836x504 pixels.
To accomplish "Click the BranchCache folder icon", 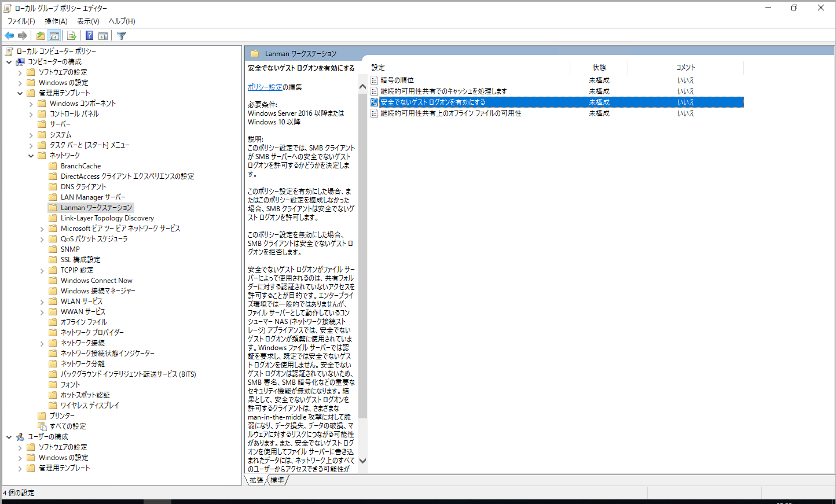I will tap(53, 165).
